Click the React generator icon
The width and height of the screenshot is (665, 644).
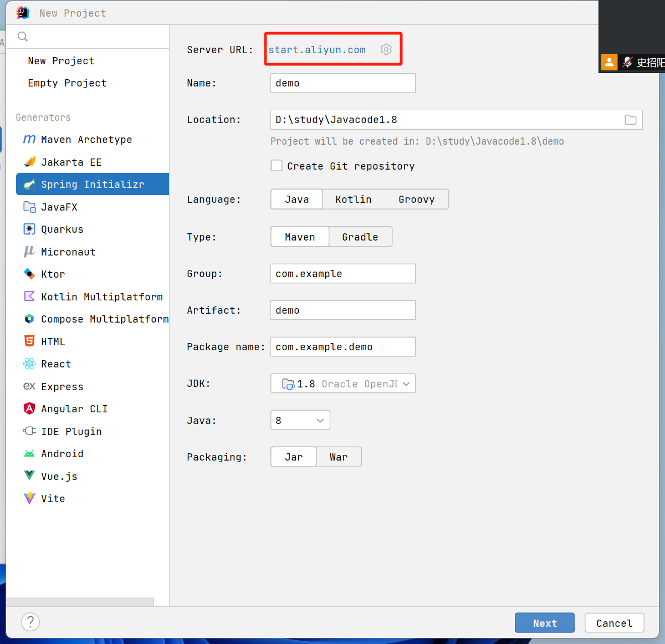coord(29,364)
